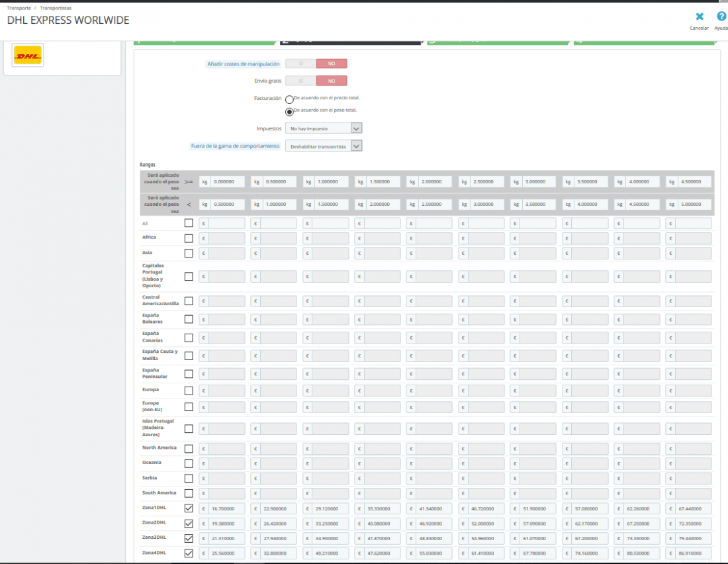Edit the < weight field showing 5.000000
The height and width of the screenshot is (564, 728).
(x=694, y=205)
